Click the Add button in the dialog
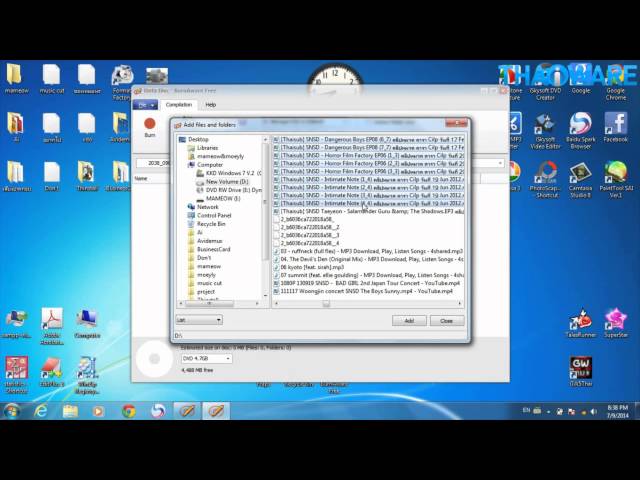Screen dimensions: 640x480 [409, 320]
